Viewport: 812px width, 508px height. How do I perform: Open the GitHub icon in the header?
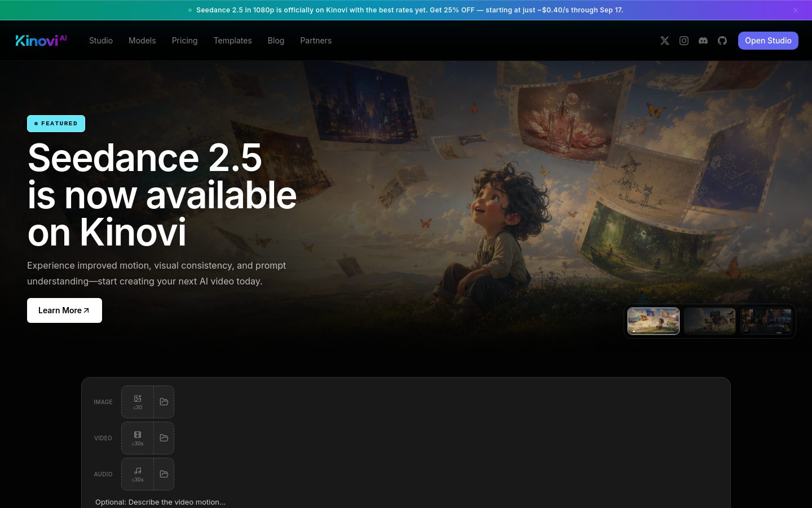point(722,41)
